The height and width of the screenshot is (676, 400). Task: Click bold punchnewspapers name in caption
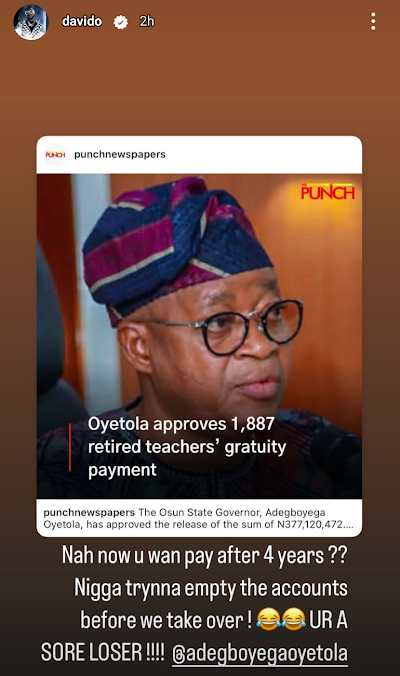(89, 513)
